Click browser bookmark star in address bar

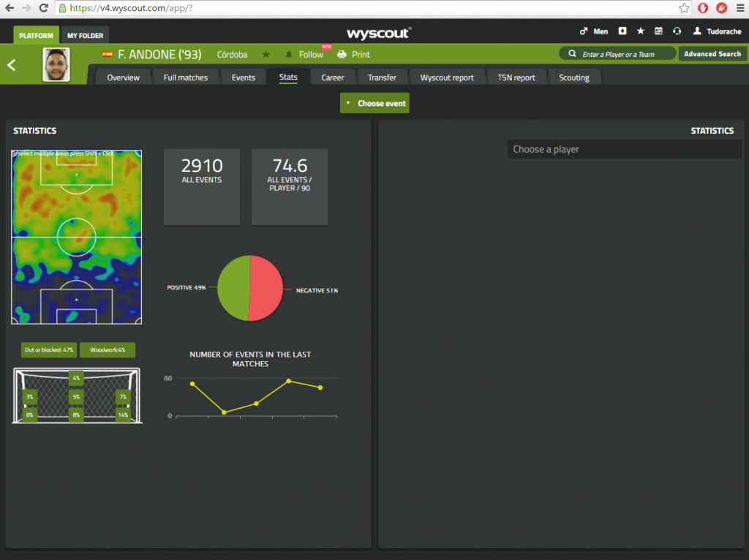tap(684, 8)
